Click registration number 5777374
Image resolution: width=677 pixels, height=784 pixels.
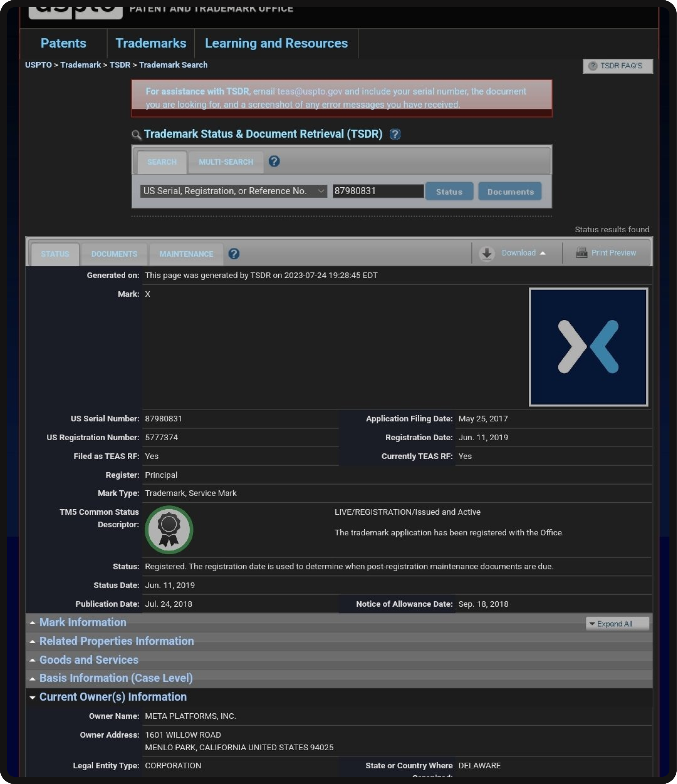(162, 437)
